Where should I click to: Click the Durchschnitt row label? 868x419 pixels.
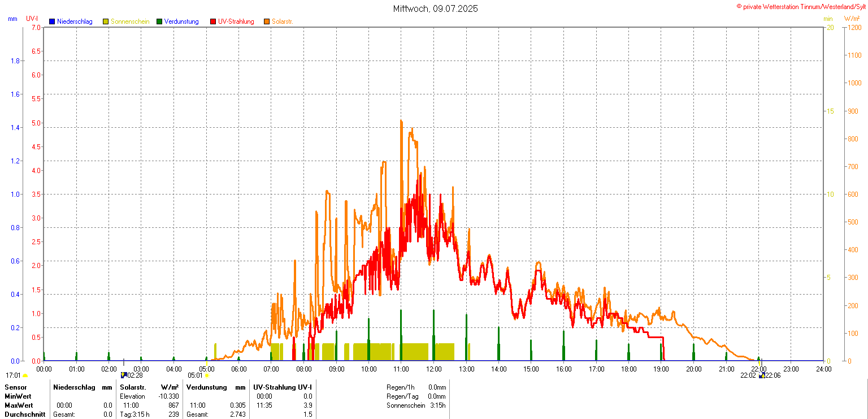[x=25, y=414]
